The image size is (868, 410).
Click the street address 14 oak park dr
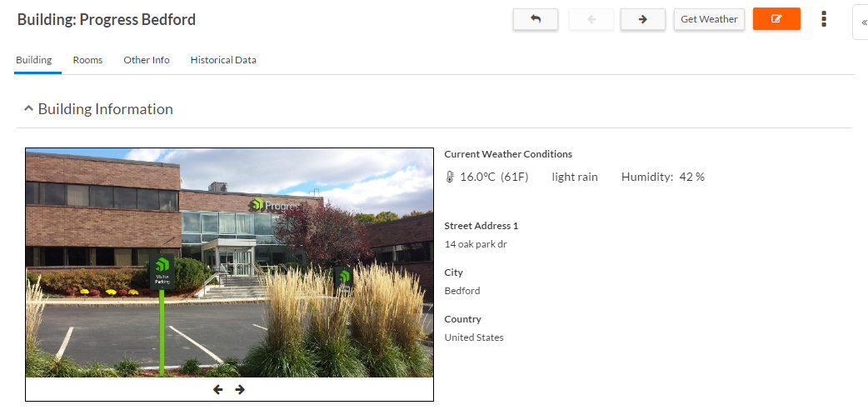tap(476, 244)
